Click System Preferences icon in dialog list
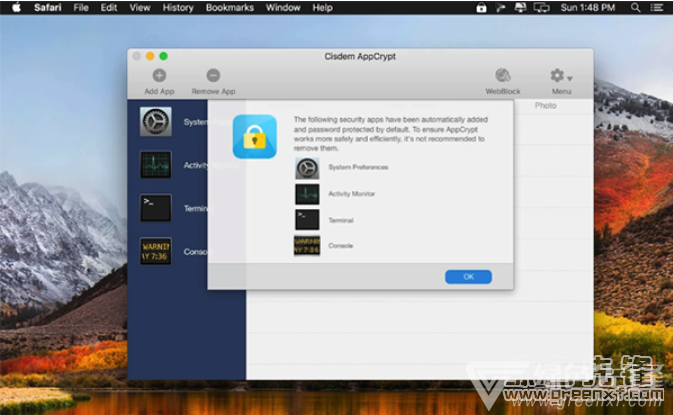Image resolution: width=673 pixels, height=415 pixels. 307,168
